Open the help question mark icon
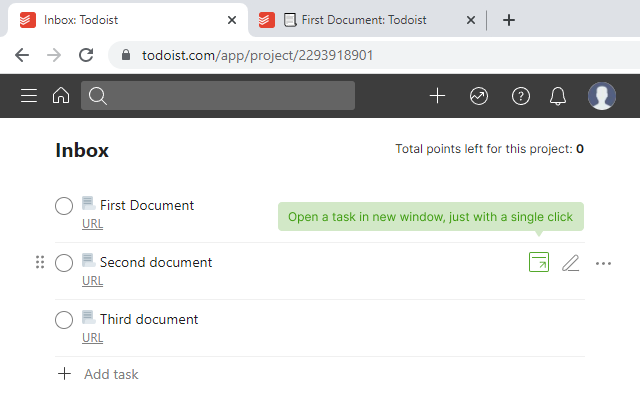 520,96
